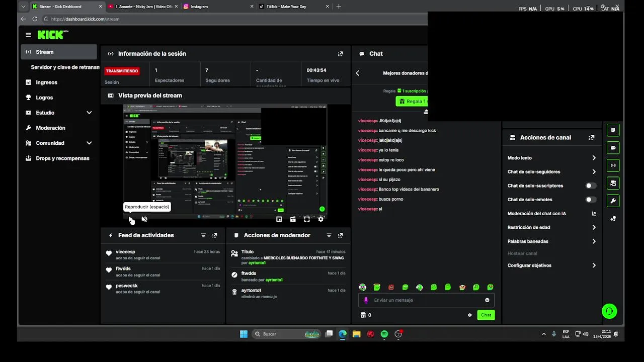Open the chat settings gear beside the Chat button

[470, 315]
